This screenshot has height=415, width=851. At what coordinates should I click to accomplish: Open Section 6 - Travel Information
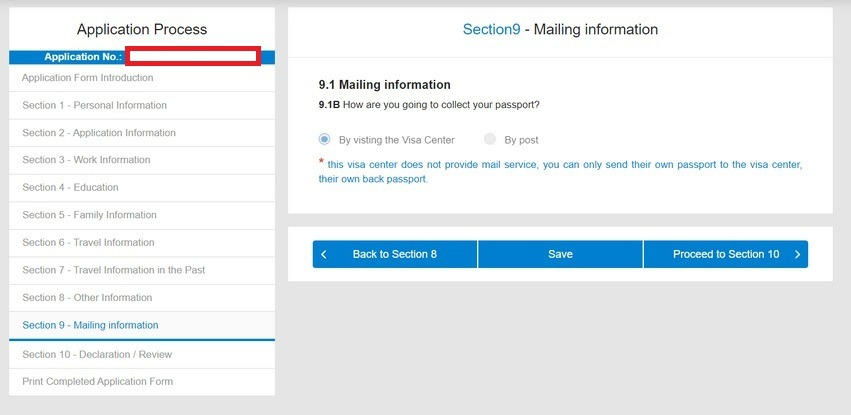pos(88,242)
